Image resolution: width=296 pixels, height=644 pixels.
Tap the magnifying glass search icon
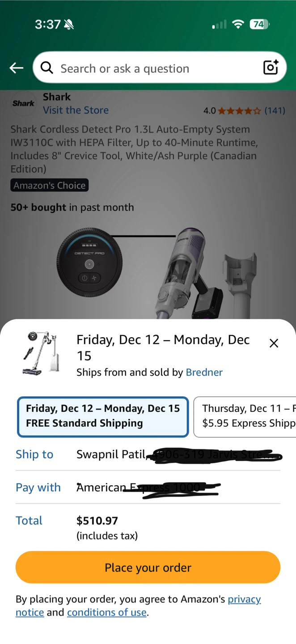pyautogui.click(x=47, y=68)
